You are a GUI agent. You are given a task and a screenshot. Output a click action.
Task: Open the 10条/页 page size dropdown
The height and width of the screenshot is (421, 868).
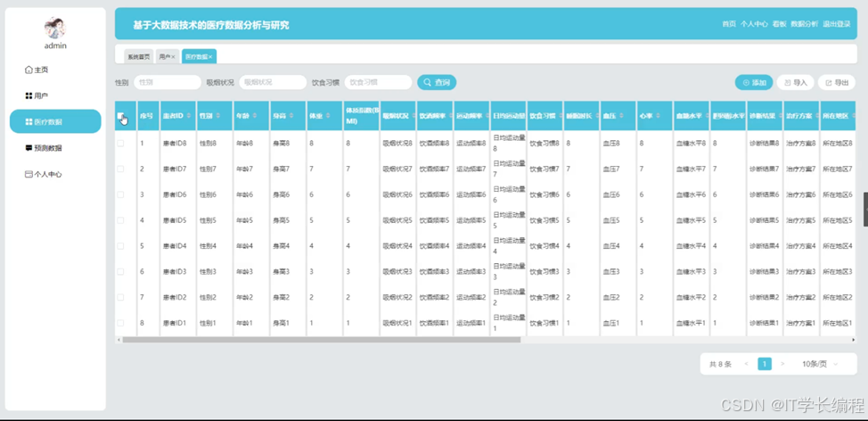821,364
